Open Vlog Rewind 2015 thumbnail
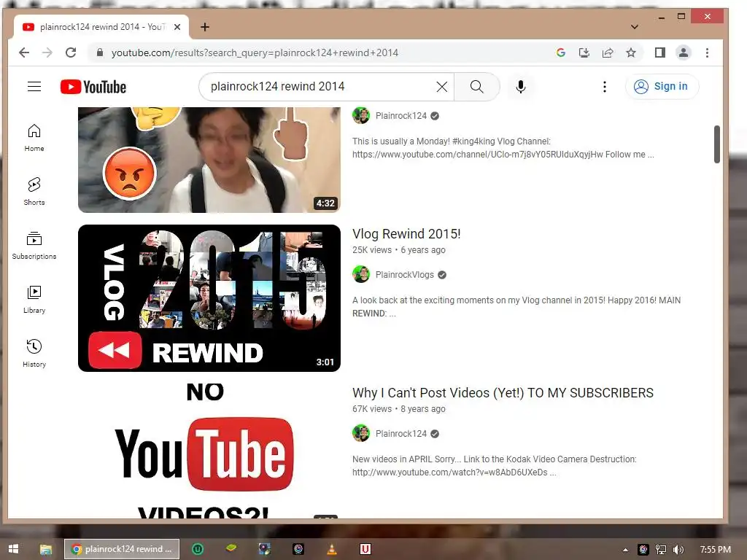The image size is (747, 560). [209, 298]
